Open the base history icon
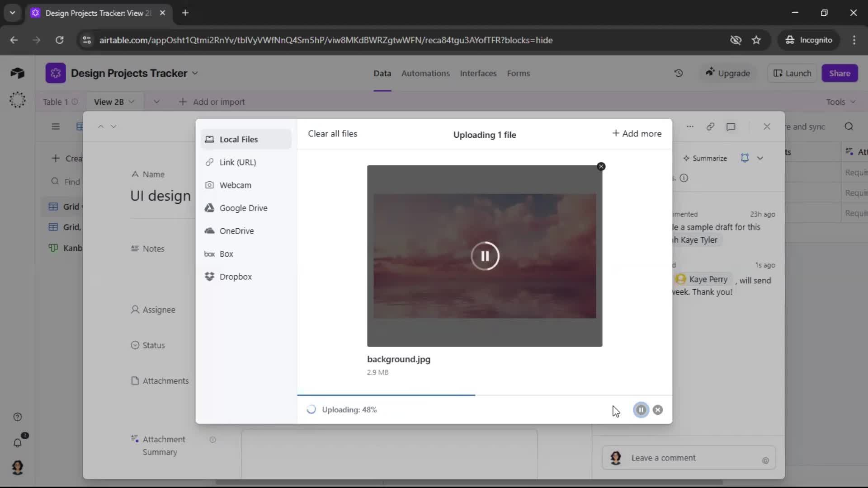Image resolution: width=868 pixels, height=488 pixels. [x=679, y=73]
